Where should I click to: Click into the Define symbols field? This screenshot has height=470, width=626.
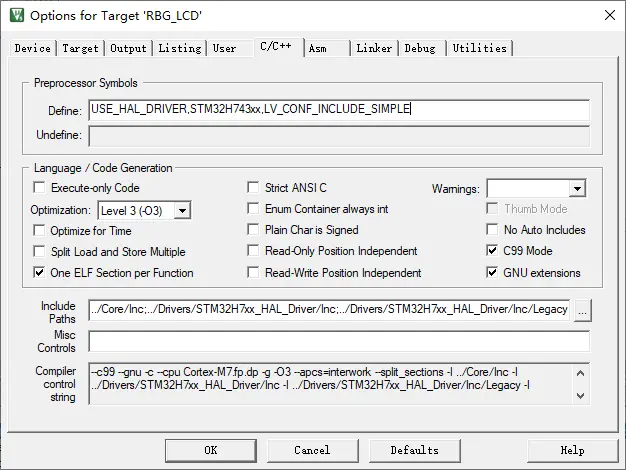339,110
